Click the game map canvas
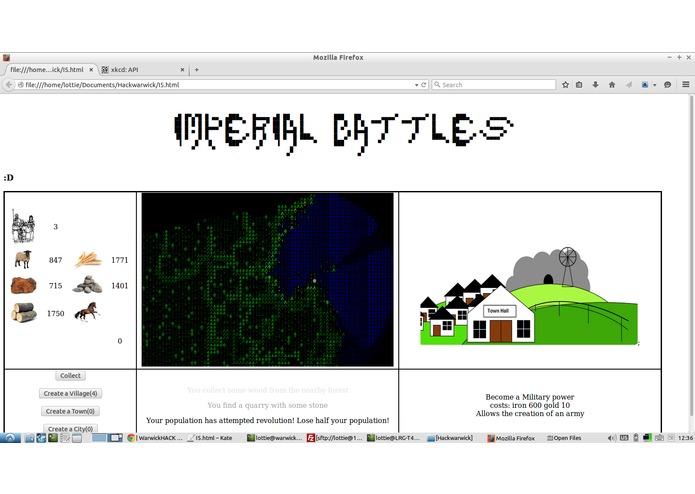The width and height of the screenshot is (695, 494). (267, 280)
